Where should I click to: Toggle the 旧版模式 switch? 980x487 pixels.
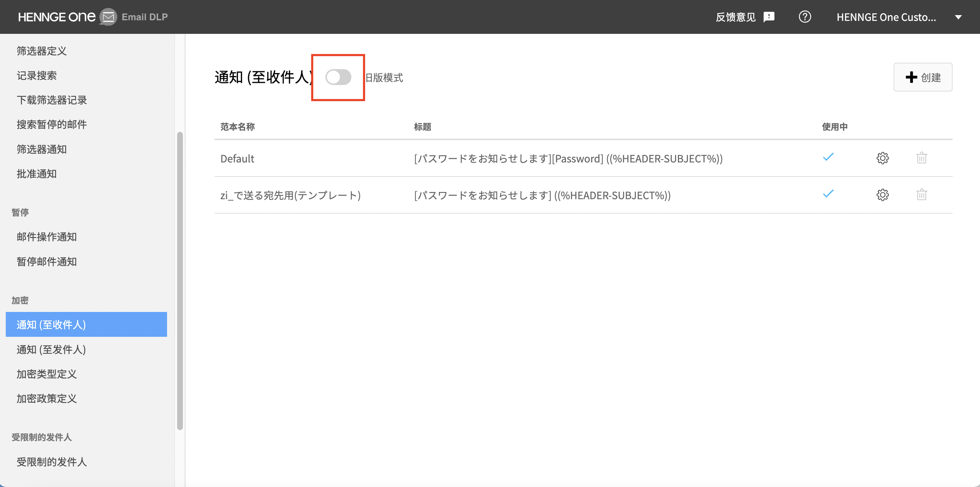tap(338, 77)
